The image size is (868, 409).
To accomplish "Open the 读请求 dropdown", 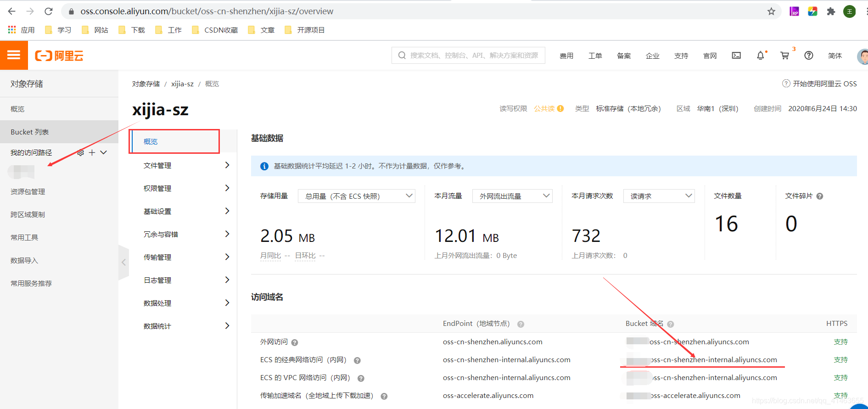I will click(x=659, y=196).
